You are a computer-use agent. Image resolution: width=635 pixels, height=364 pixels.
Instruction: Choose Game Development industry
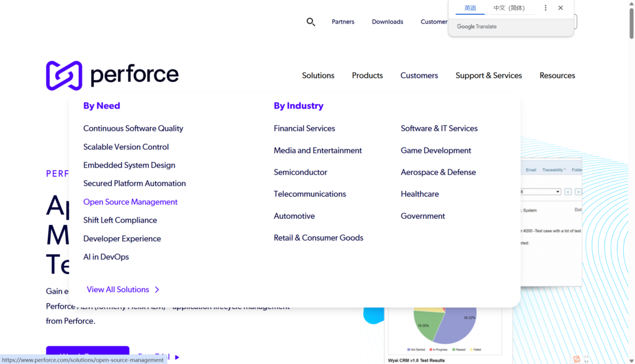(x=436, y=151)
